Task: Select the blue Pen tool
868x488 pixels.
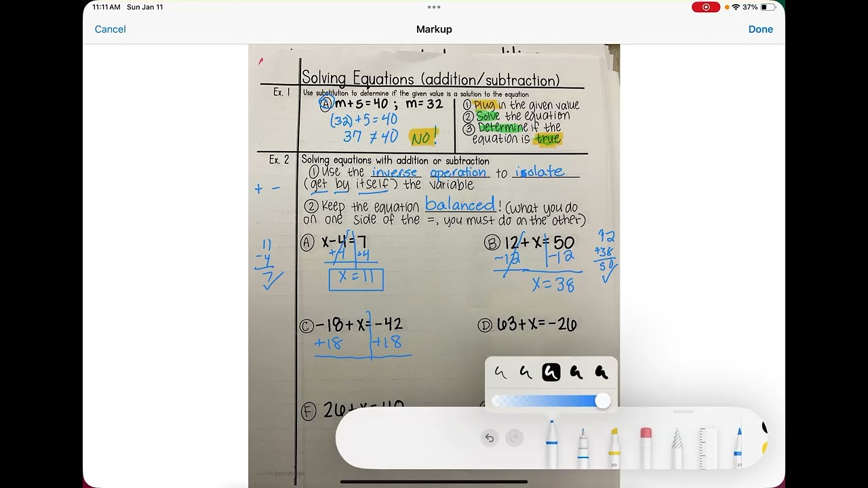Action: pyautogui.click(x=551, y=444)
